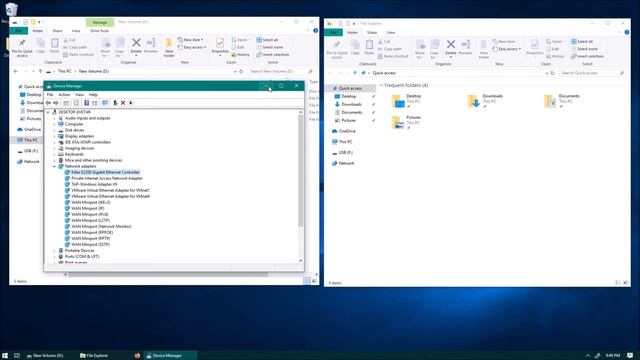The width and height of the screenshot is (640, 360).
Task: Click the Windows Start button
Action: (x=5, y=356)
